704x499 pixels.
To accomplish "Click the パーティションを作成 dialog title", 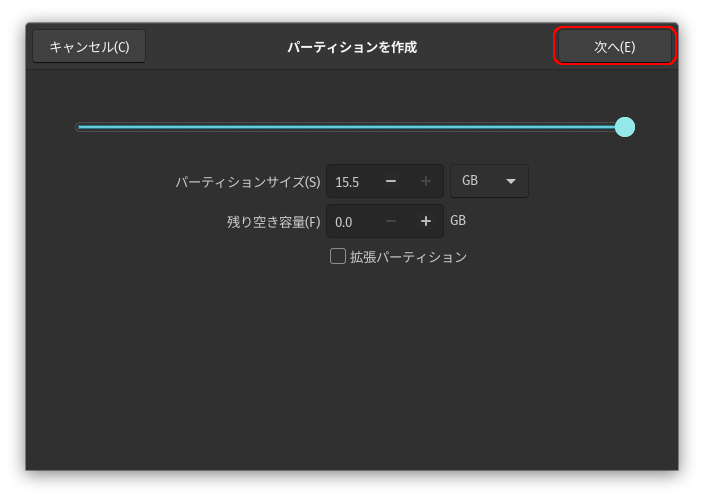I will click(x=352, y=47).
